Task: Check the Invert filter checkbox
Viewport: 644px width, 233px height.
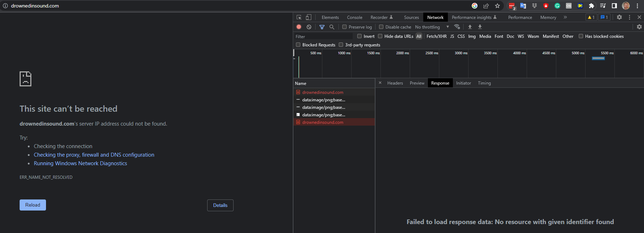Action: pos(359,36)
